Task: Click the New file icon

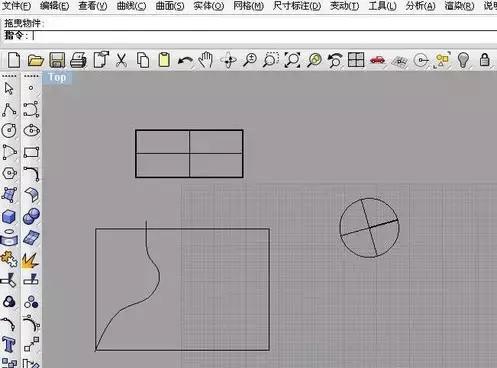Action: [14, 60]
